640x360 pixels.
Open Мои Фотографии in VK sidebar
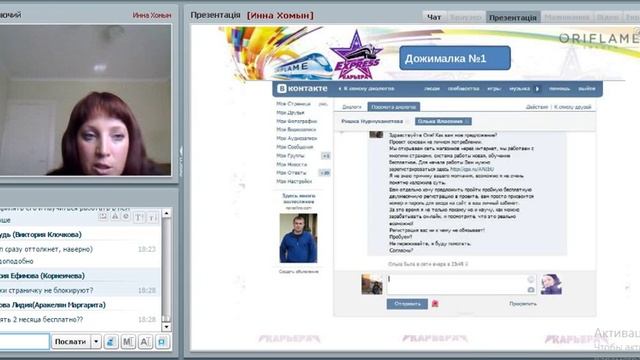pyautogui.click(x=296, y=121)
